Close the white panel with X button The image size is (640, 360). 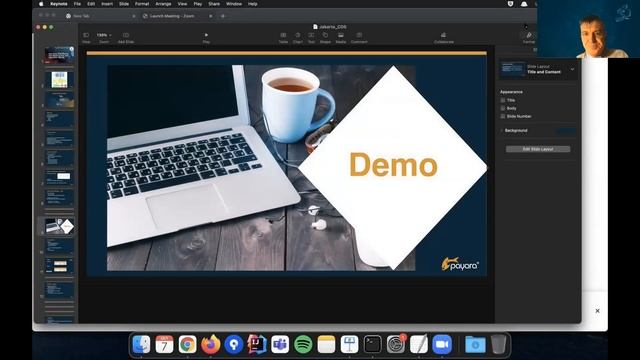pos(598,311)
